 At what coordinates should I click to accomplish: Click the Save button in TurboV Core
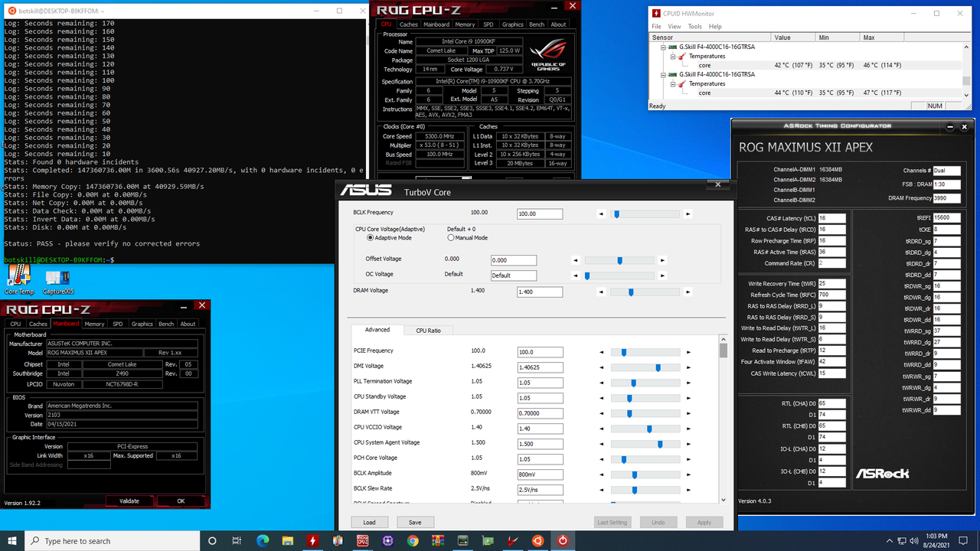[x=415, y=523]
